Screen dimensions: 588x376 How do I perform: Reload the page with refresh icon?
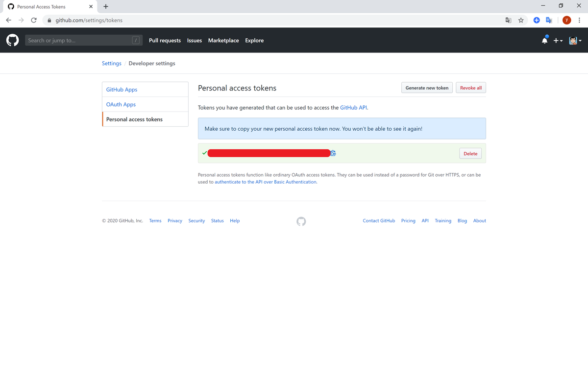click(x=34, y=20)
